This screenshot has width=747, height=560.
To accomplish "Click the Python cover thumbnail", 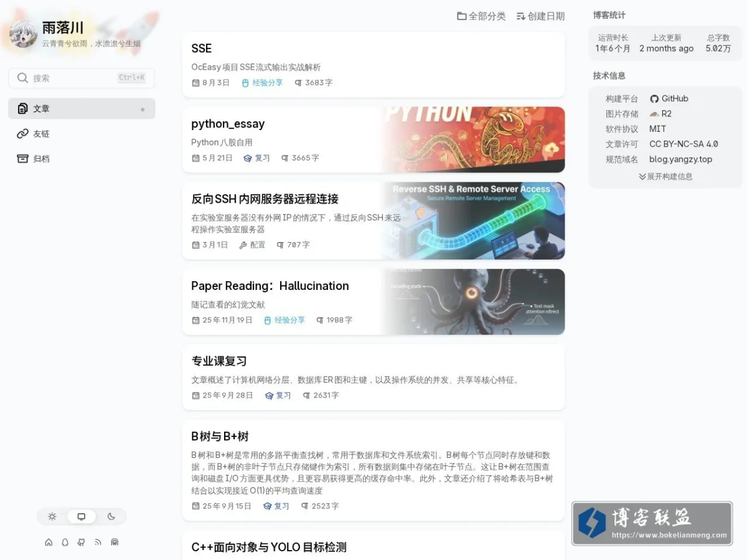I will pos(475,139).
